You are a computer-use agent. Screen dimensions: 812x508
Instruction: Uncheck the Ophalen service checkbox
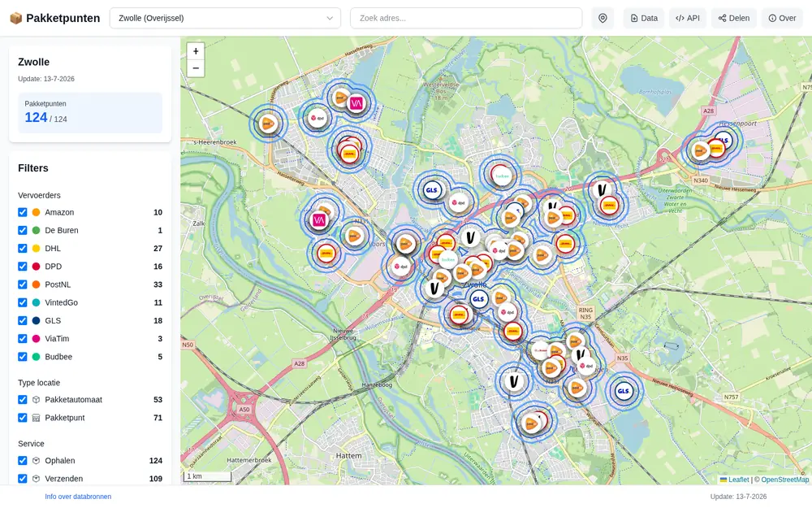coord(22,460)
